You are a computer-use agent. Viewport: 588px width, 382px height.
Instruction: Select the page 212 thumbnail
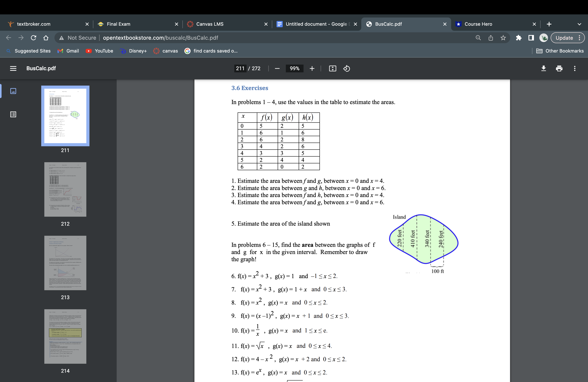[x=65, y=189]
